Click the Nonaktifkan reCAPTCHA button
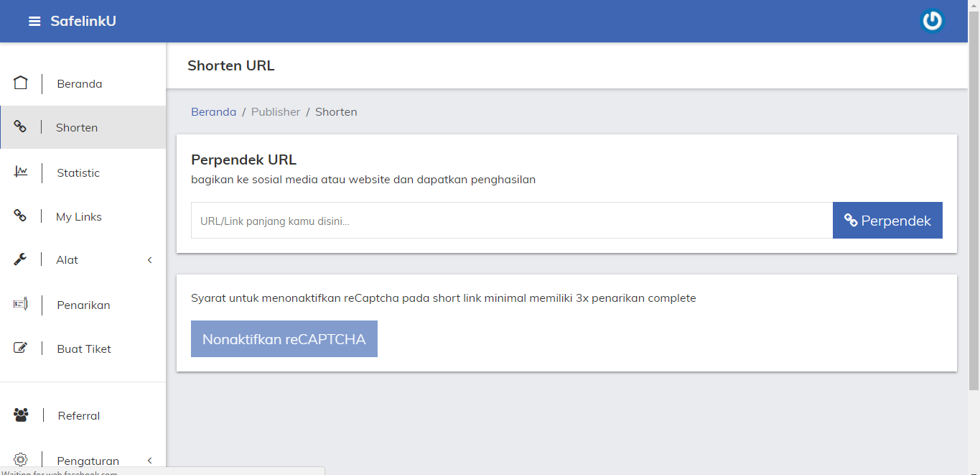 [x=284, y=339]
